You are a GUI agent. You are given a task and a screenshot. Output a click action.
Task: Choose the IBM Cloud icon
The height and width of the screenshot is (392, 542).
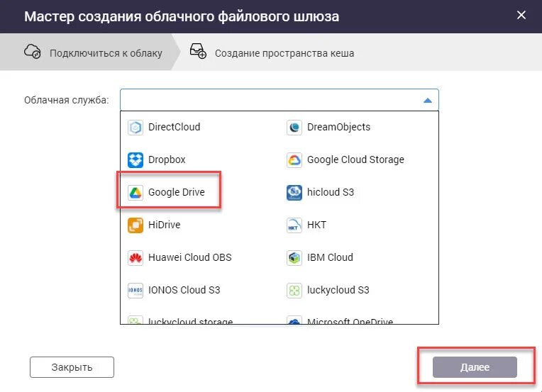coord(294,257)
